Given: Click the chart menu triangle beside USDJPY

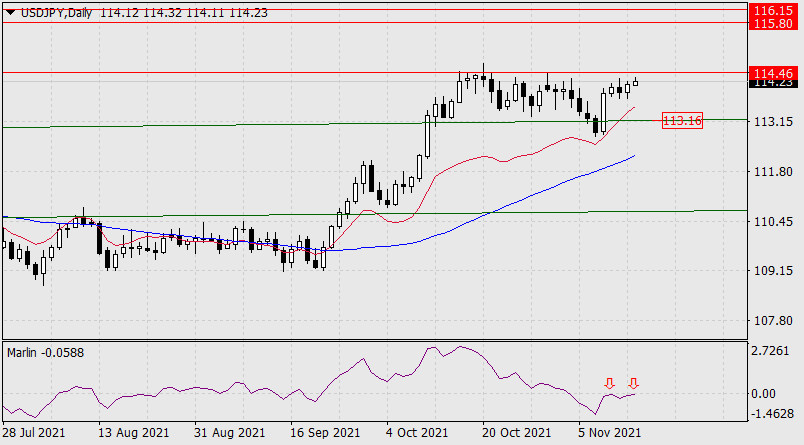Looking at the screenshot, I should [10, 13].
